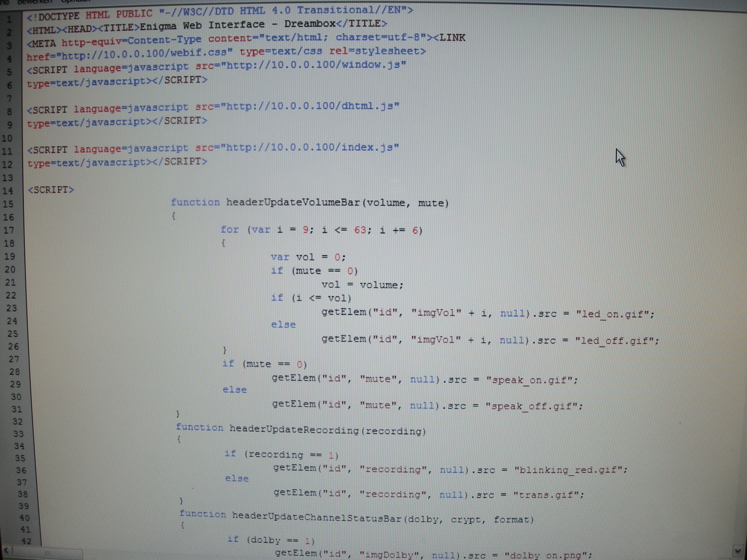The width and height of the screenshot is (747, 560).
Task: Click the 'for' keyword in the loop
Action: pos(229,229)
